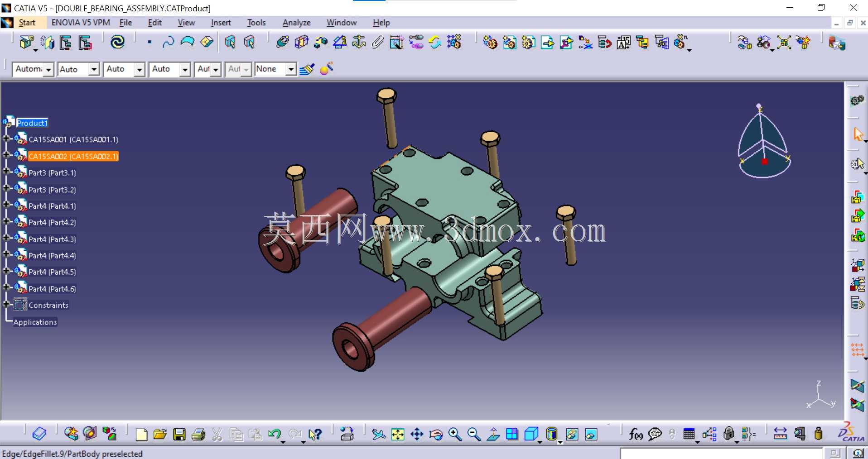Toggle the Hide/Show icon
868x459 pixels.
coord(572,435)
